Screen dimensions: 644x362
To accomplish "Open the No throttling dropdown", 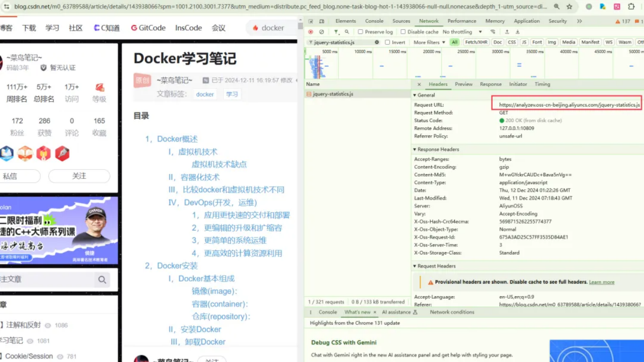I will pos(462,32).
